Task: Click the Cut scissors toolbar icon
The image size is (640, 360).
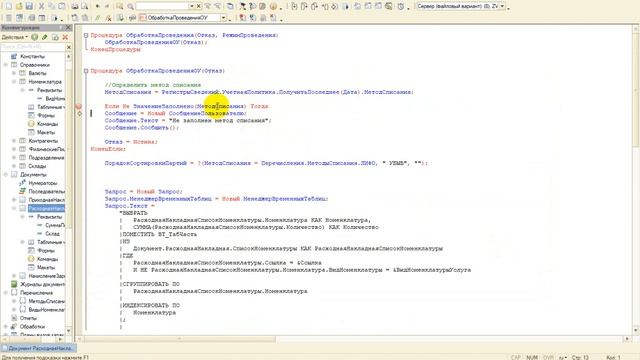Action: point(41,7)
